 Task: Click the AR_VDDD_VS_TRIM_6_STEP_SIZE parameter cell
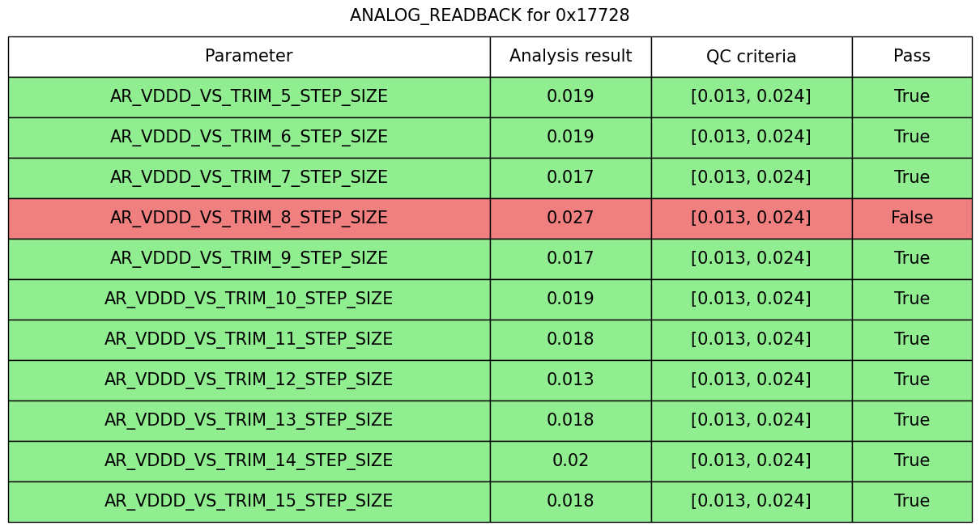point(249,138)
